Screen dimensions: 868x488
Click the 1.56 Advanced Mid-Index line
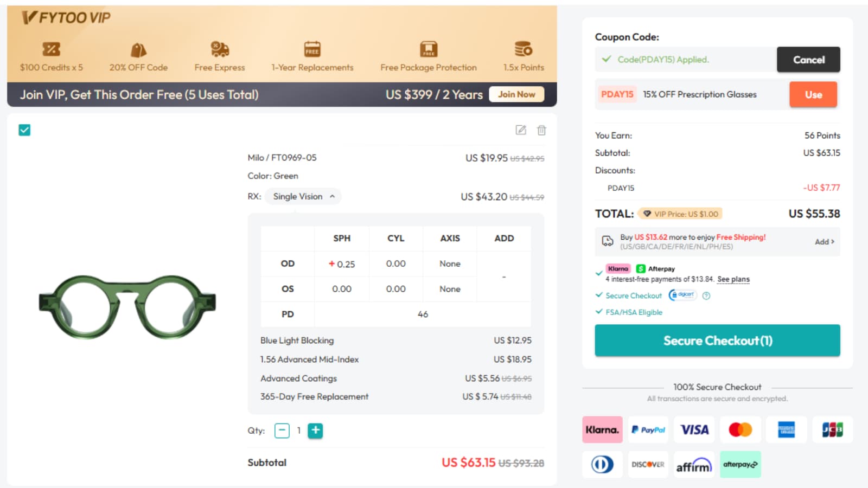396,359
